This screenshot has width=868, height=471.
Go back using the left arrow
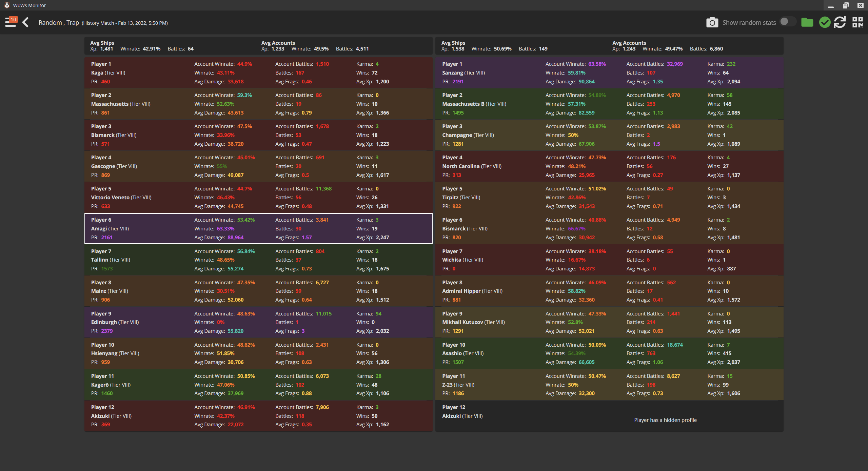pyautogui.click(x=25, y=22)
